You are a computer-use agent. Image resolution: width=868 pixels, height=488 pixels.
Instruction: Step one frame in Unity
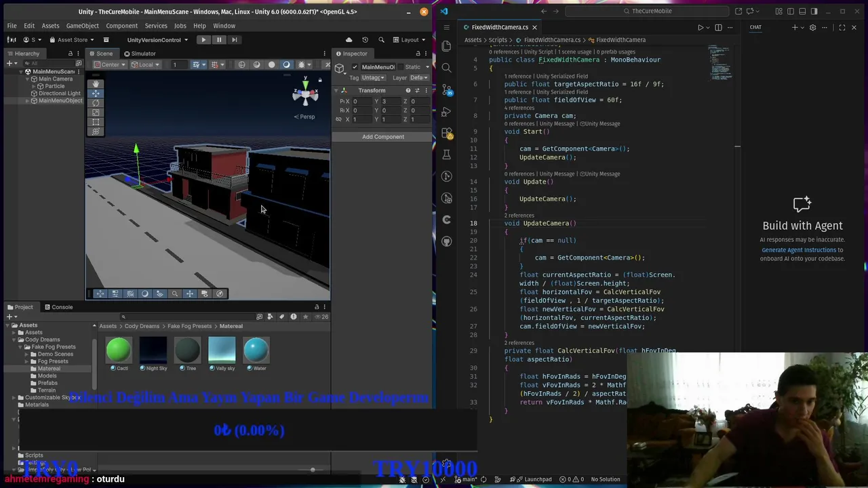pos(234,39)
